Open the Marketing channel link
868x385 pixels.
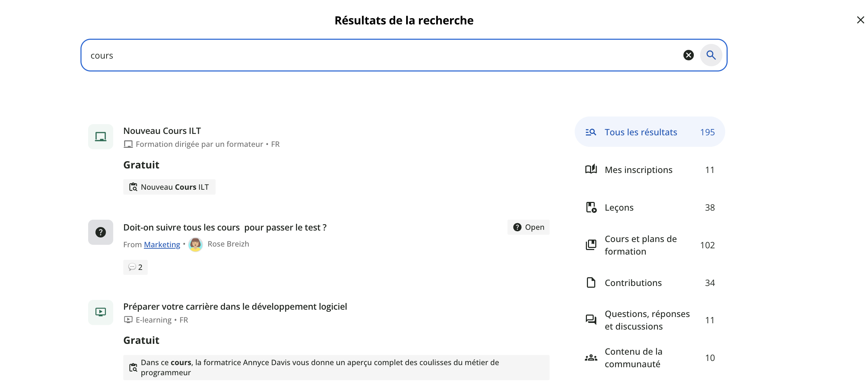point(162,244)
